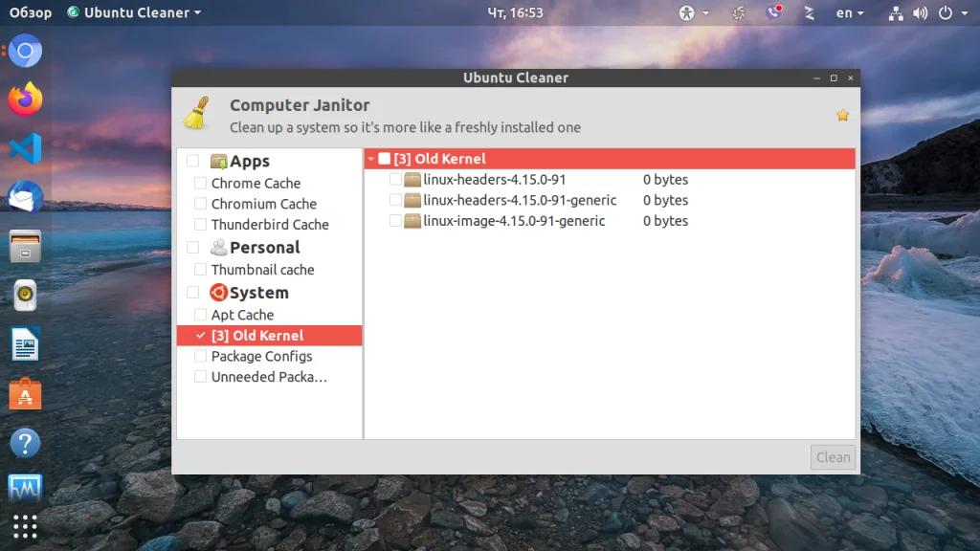Minimize the Ubuntu Cleaner window
Viewport: 980px width, 551px height.
tap(816, 78)
